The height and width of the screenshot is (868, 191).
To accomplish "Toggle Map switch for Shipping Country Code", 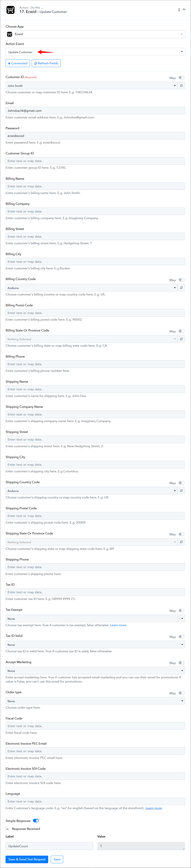I will pyautogui.click(x=181, y=483).
